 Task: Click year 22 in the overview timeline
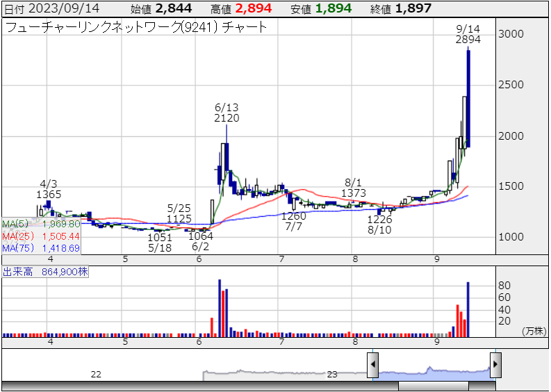(96, 374)
